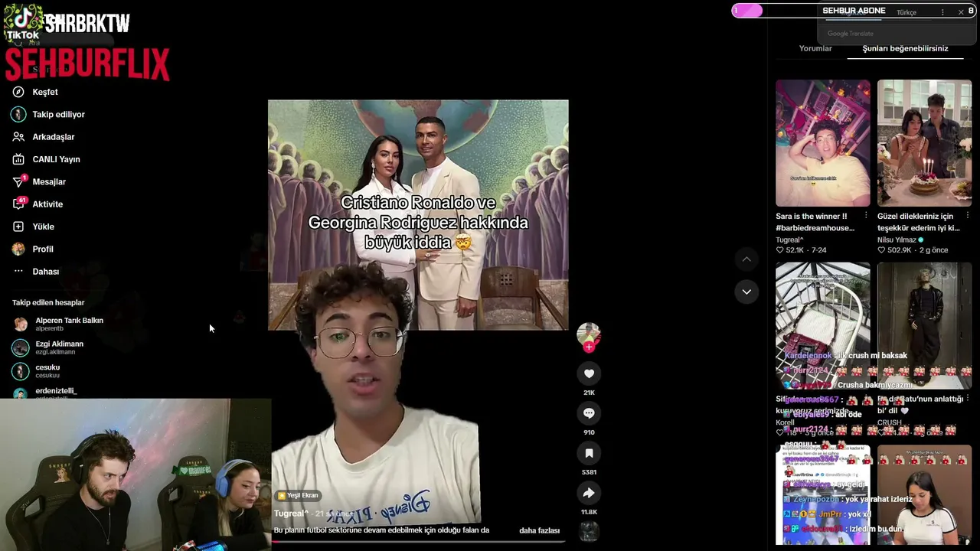
Task: Open 'Sara is the winner' video thumbnail
Action: 823,143
